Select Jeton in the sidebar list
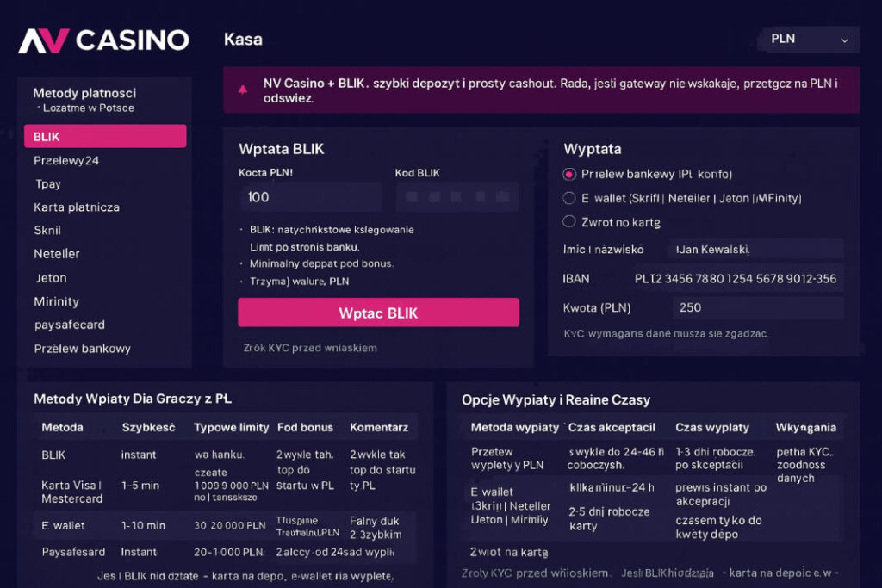This screenshot has width=882, height=588. [51, 278]
